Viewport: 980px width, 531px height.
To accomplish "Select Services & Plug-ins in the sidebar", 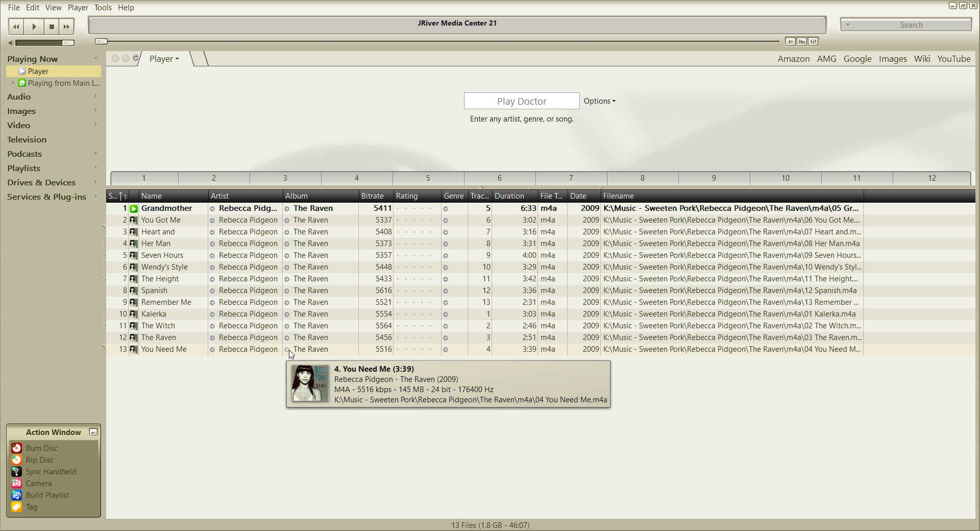I will 46,197.
